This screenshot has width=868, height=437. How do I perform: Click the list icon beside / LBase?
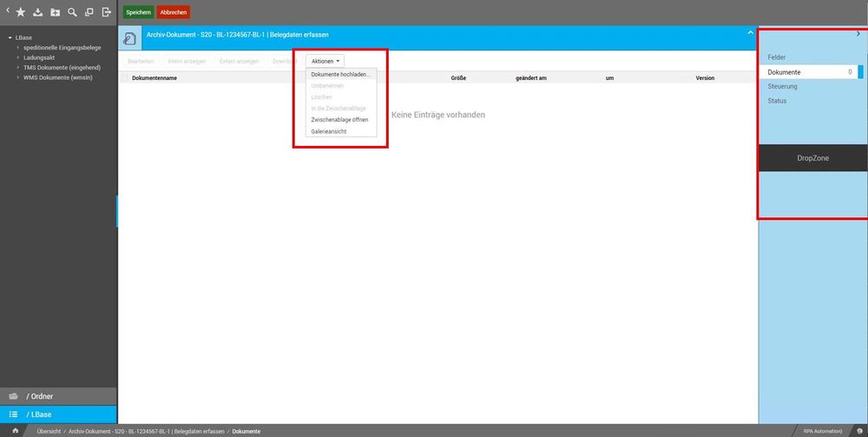click(x=14, y=414)
